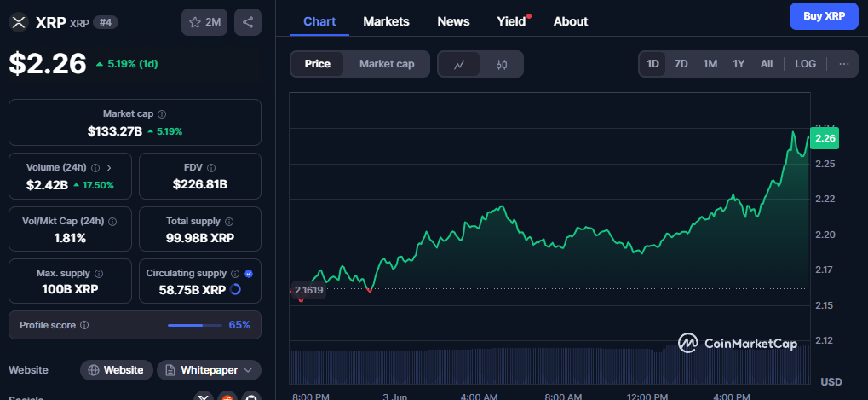Open info icon beside Max. supply
Viewport: 868px width, 400px height.
click(99, 274)
